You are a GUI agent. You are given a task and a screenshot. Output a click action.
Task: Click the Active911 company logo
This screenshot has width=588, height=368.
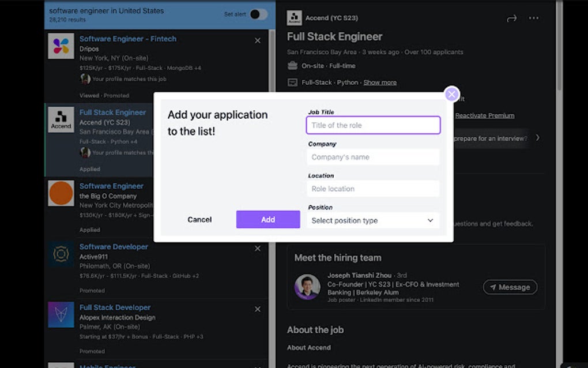(60, 254)
